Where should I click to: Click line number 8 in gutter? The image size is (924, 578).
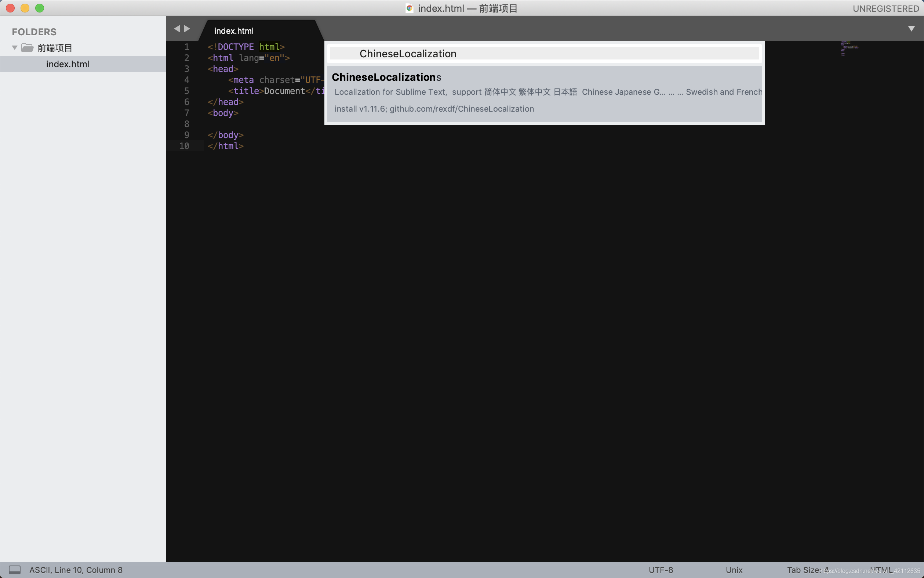187,124
